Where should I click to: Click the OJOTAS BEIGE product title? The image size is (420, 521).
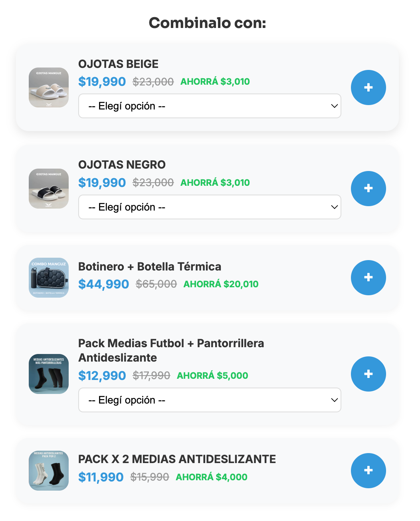click(118, 64)
